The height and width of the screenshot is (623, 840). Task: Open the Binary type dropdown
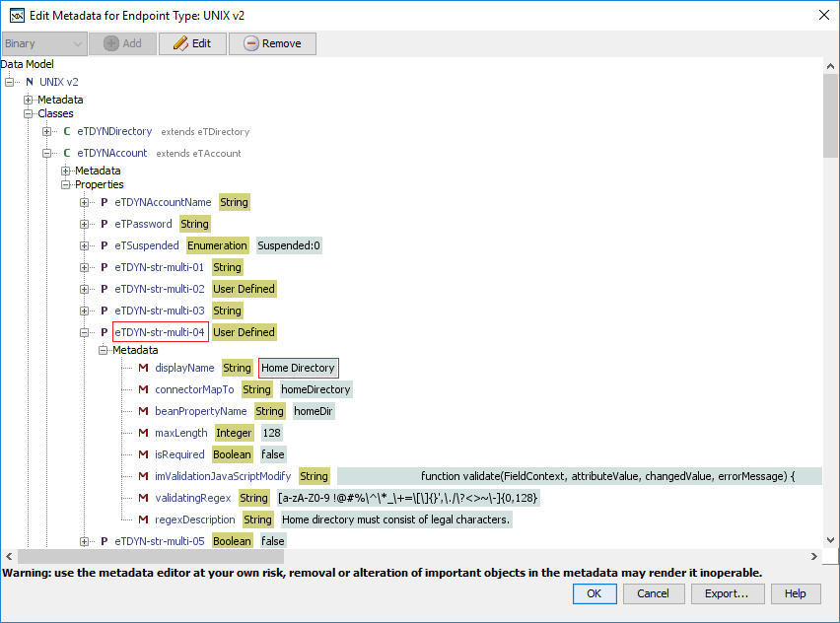point(44,43)
